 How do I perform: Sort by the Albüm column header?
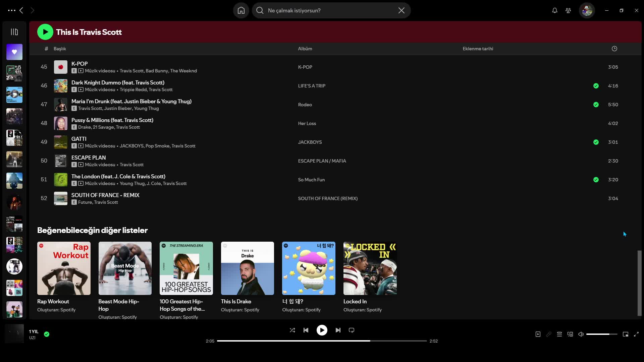point(305,49)
